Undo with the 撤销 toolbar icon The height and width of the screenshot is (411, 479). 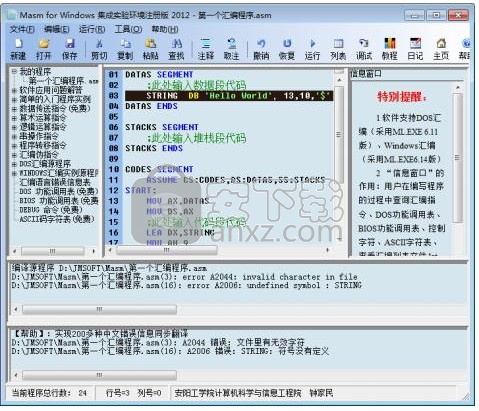(x=261, y=49)
